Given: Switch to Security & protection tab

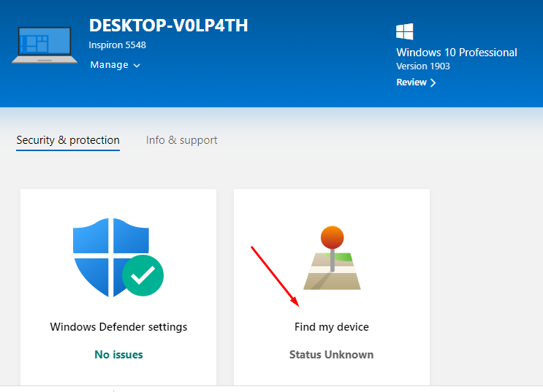Looking at the screenshot, I should 68,140.
